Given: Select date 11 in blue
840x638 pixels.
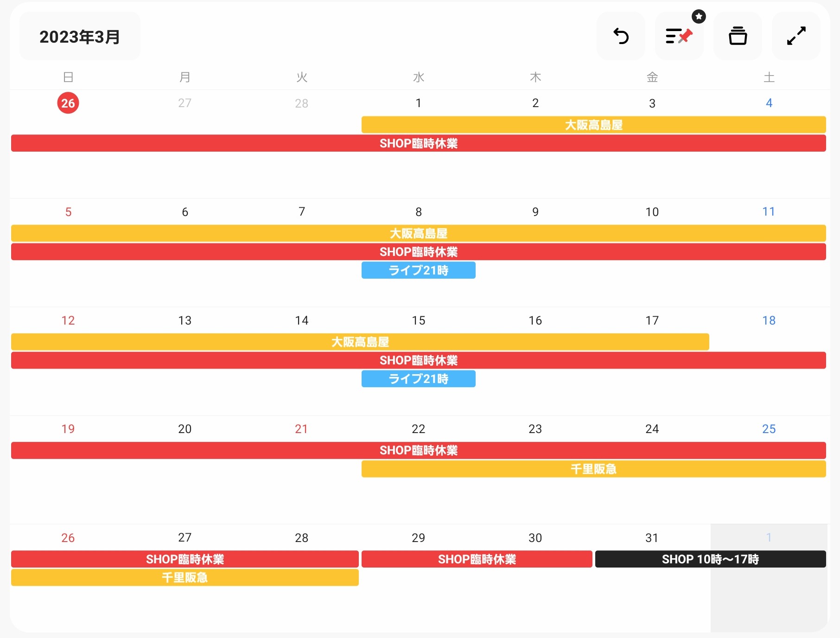Looking at the screenshot, I should tap(769, 212).
